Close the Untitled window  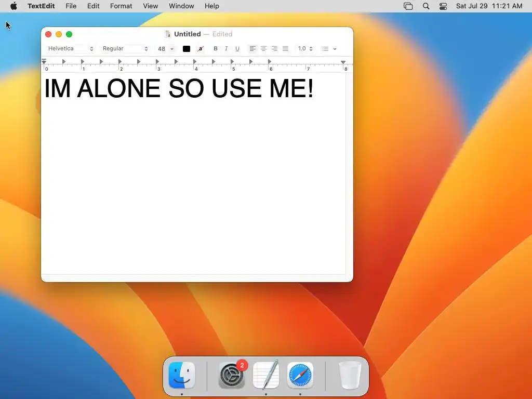click(x=48, y=34)
